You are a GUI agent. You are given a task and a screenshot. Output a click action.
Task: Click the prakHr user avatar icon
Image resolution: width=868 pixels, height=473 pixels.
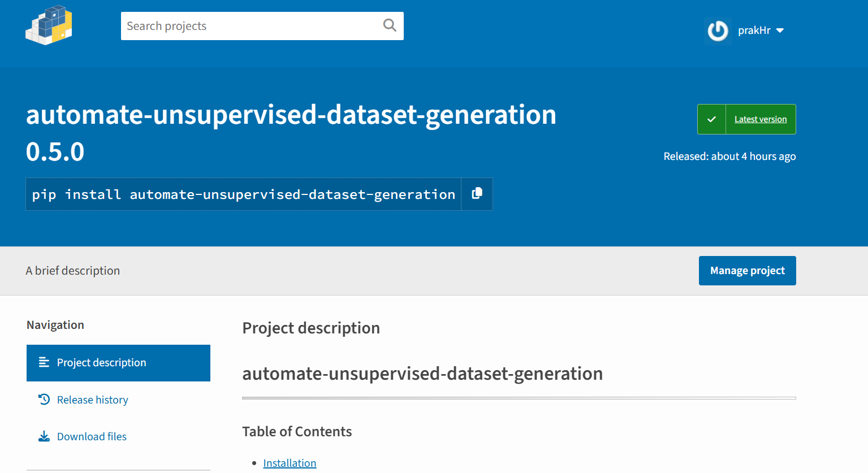point(718,31)
